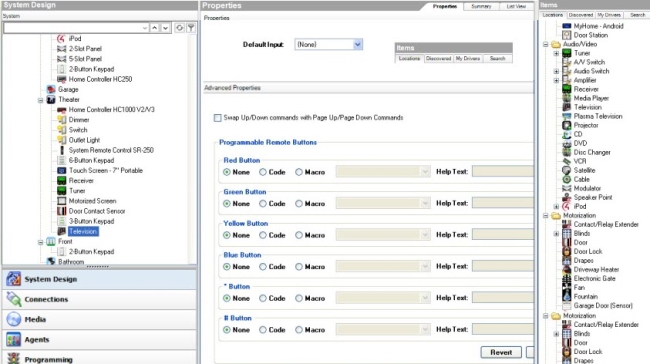Click the Touch Screen 7" Portable icon

[61, 170]
